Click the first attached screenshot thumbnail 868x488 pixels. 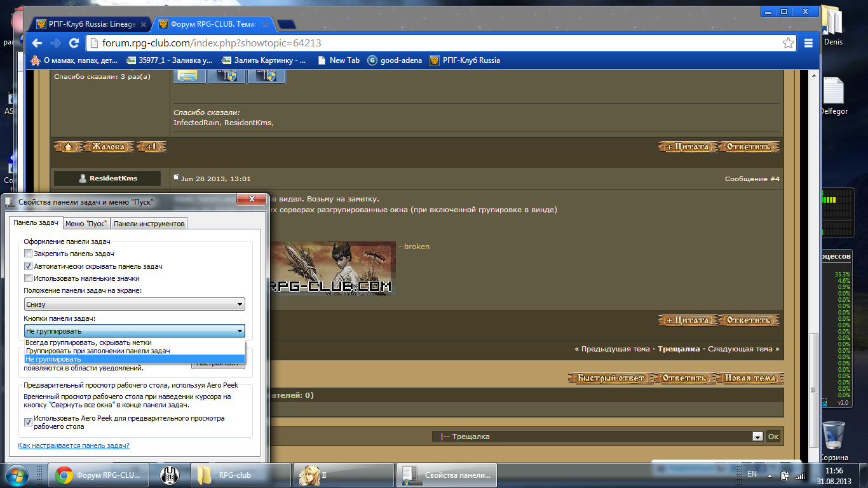tap(189, 76)
